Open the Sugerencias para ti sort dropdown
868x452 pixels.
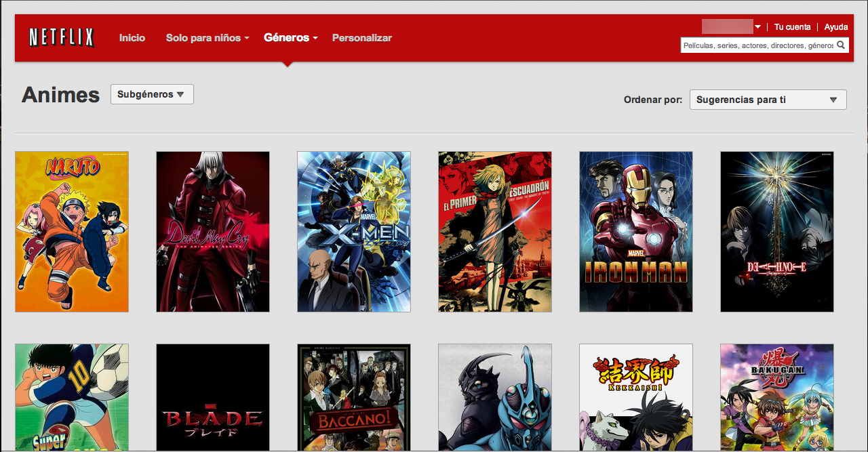click(767, 99)
